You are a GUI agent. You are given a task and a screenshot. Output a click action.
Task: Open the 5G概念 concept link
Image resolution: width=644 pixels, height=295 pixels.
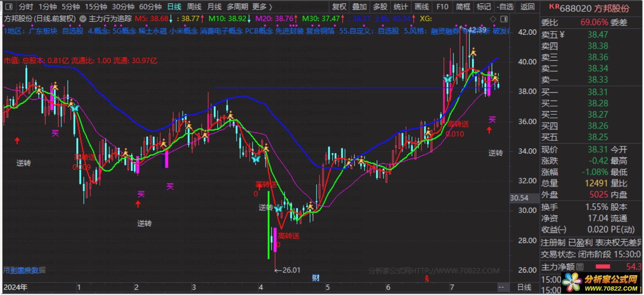tap(124, 31)
